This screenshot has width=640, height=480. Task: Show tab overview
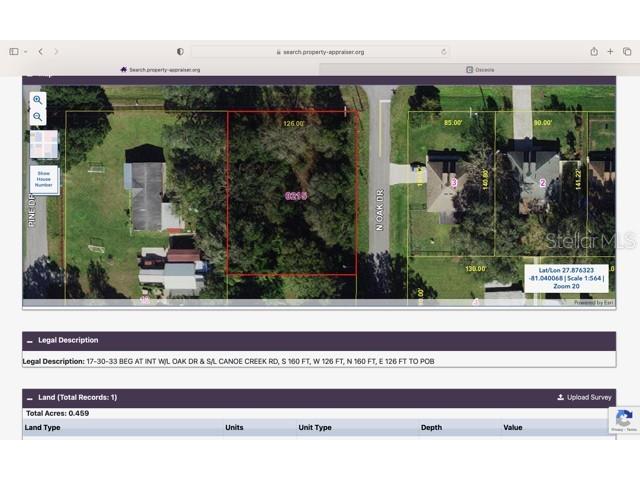627,51
